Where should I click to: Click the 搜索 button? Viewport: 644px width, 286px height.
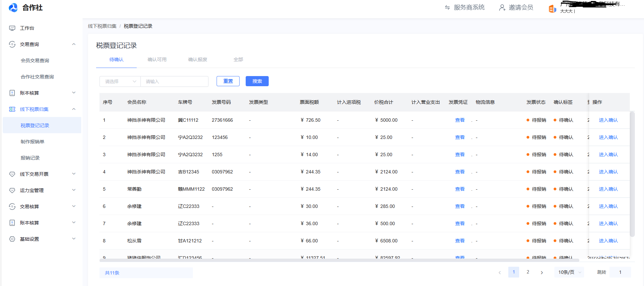pyautogui.click(x=257, y=81)
